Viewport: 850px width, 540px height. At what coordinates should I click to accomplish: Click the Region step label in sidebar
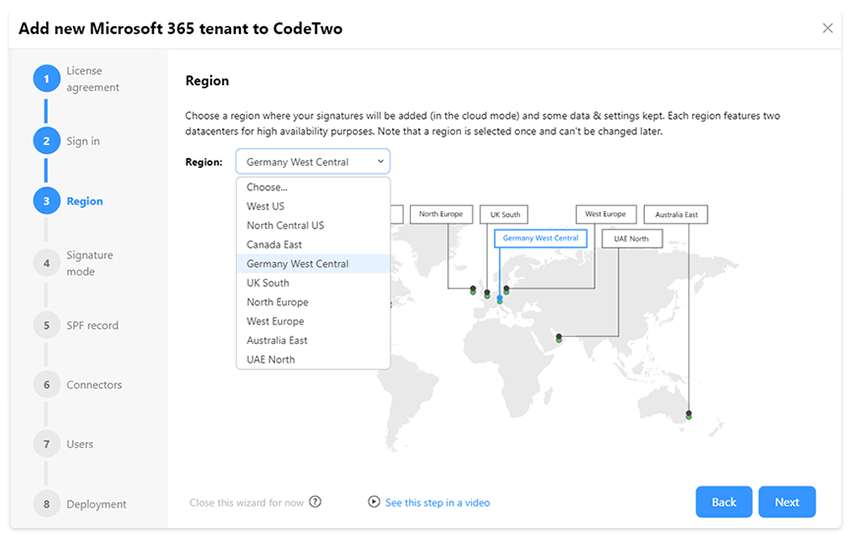[85, 201]
